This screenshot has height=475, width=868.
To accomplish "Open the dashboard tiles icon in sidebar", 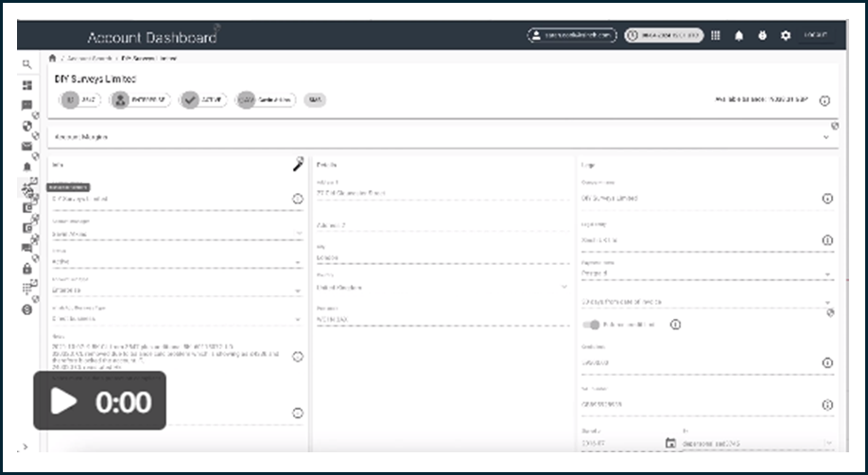I will 26,85.
